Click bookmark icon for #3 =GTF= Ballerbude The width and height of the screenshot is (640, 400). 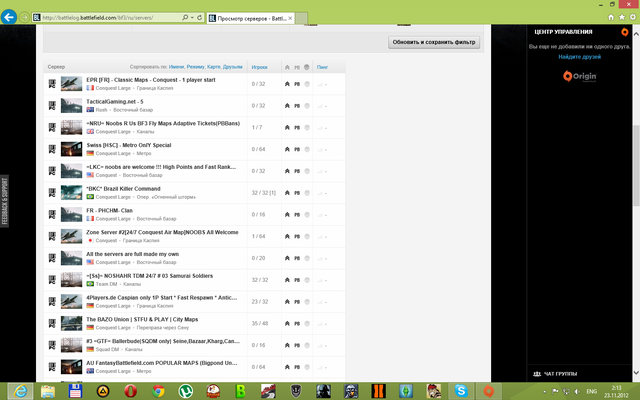tap(52, 345)
